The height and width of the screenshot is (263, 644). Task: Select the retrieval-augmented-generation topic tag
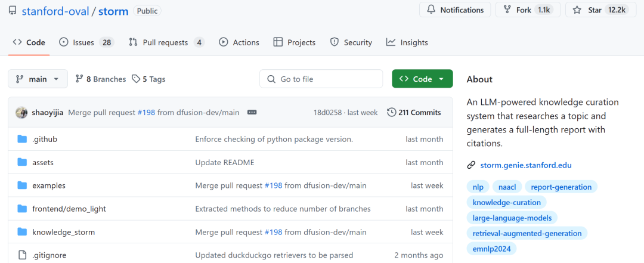click(x=527, y=233)
